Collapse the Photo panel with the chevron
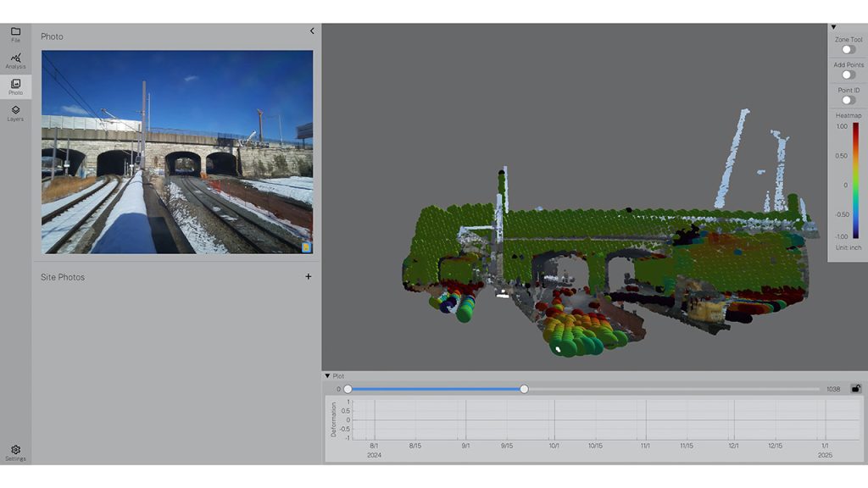Viewport: 868px width, 488px height. [311, 31]
